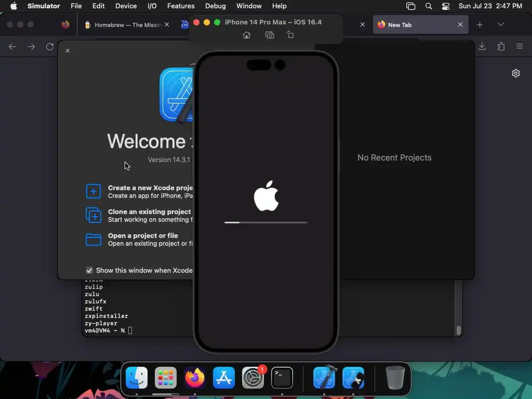Click the date and time Sun Jul 23

[x=490, y=6]
